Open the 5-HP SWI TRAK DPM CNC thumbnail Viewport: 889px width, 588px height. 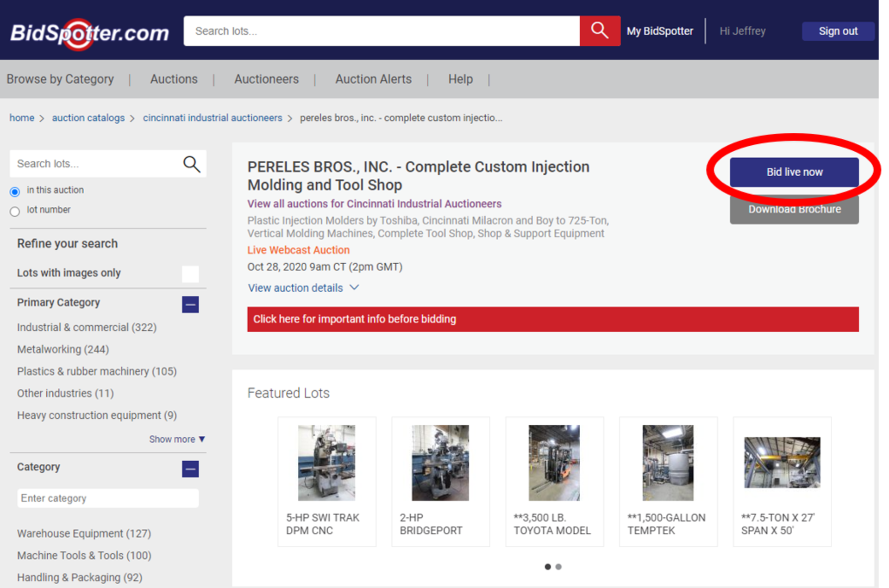click(x=326, y=463)
